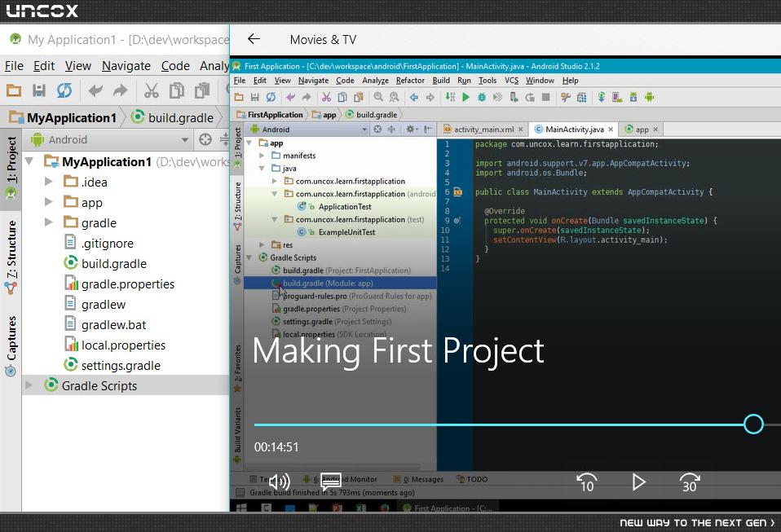This screenshot has width=781, height=532.
Task: Click Sync Project with Gradle icon in video toolbar
Action: point(601,97)
